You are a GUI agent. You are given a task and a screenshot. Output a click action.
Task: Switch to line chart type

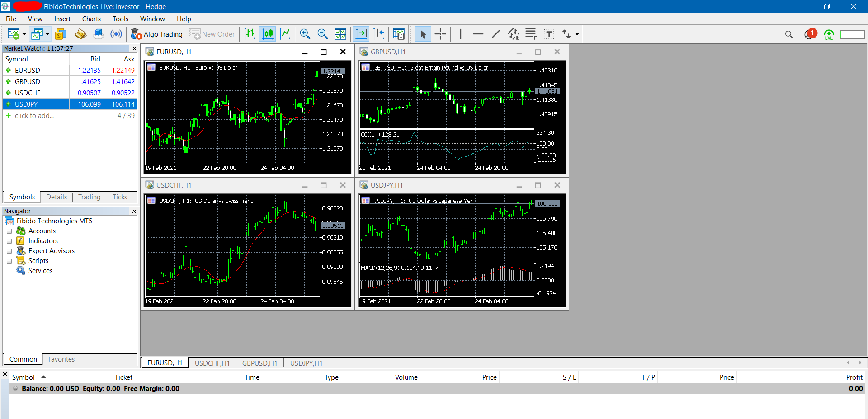pos(285,34)
